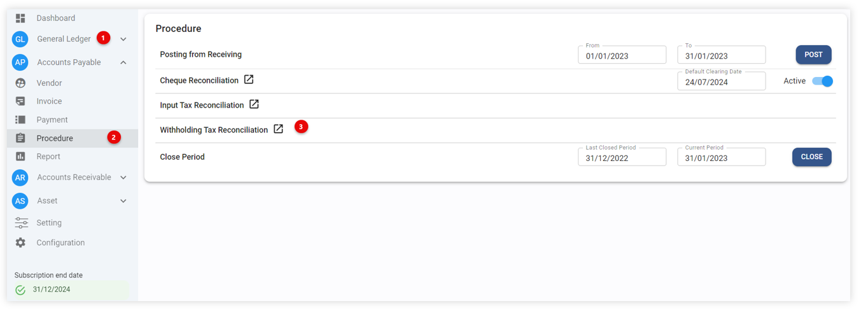Click the Payment list icon
The image size is (868, 310).
click(x=20, y=120)
